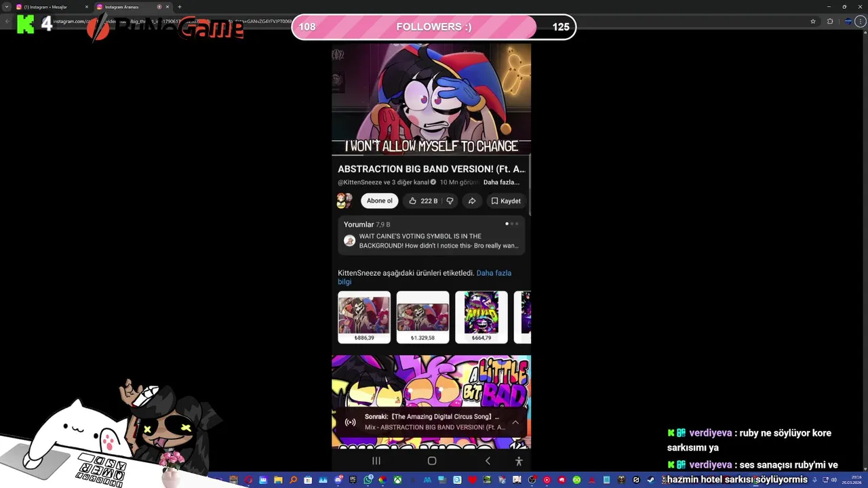Click the audio broadcast icon in Sonraki bar
This screenshot has height=488, width=868.
point(350,422)
